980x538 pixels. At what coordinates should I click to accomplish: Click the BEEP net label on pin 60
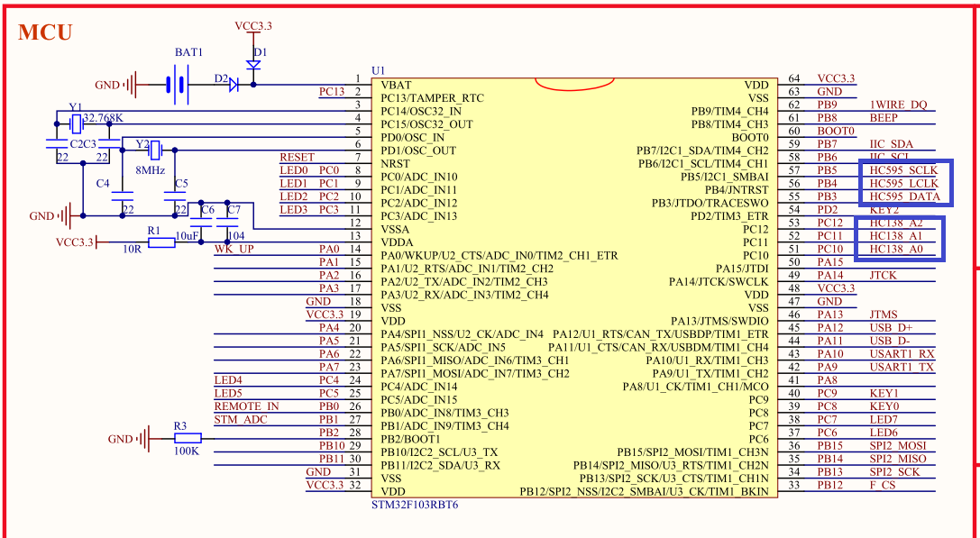[x=884, y=117]
